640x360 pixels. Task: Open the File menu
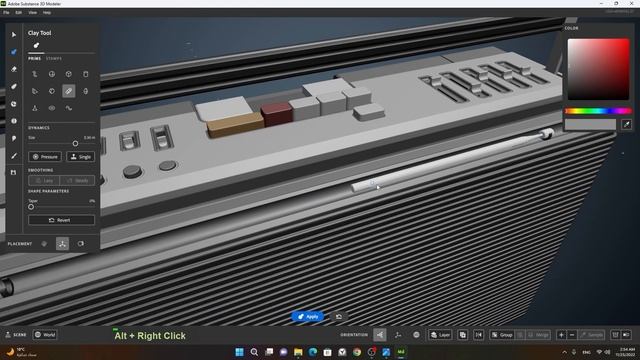click(x=6, y=13)
